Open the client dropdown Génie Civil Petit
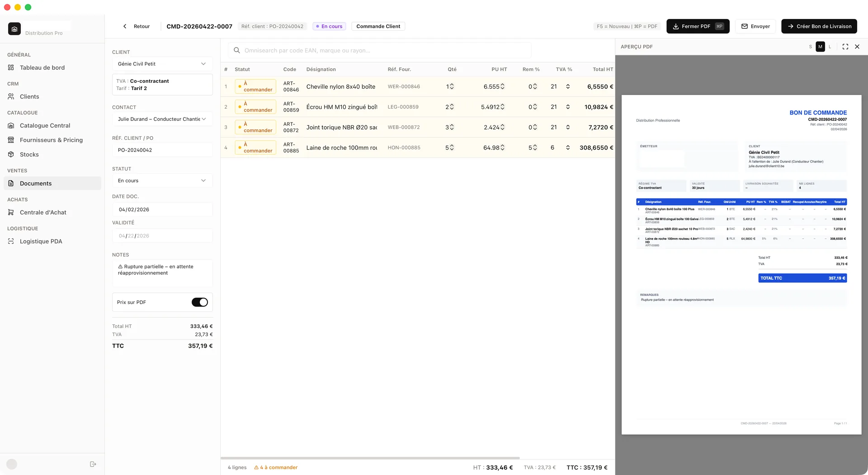This screenshot has height=475, width=868. coord(162,64)
